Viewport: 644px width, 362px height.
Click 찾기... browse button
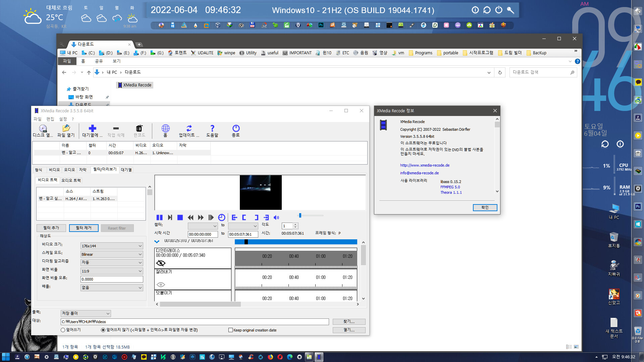pos(349,322)
